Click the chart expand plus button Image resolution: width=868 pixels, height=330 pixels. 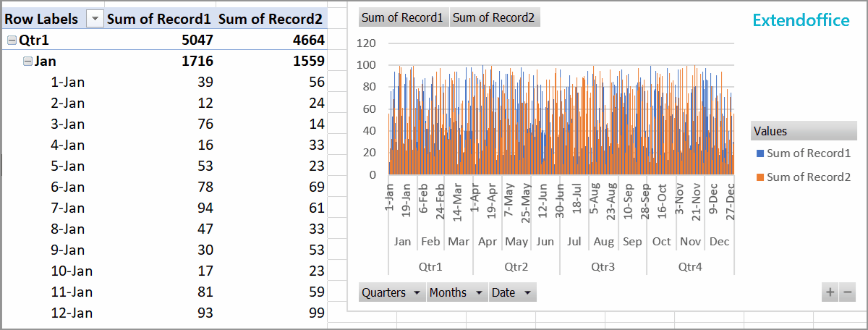pyautogui.click(x=830, y=293)
